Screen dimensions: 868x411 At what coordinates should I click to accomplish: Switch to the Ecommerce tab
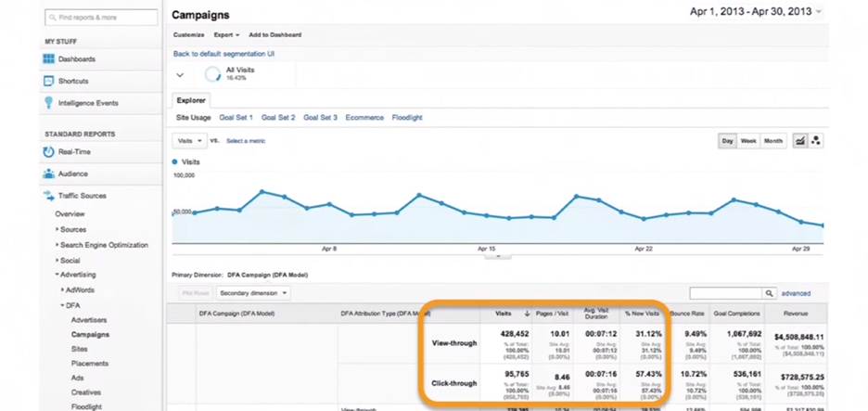tap(364, 118)
